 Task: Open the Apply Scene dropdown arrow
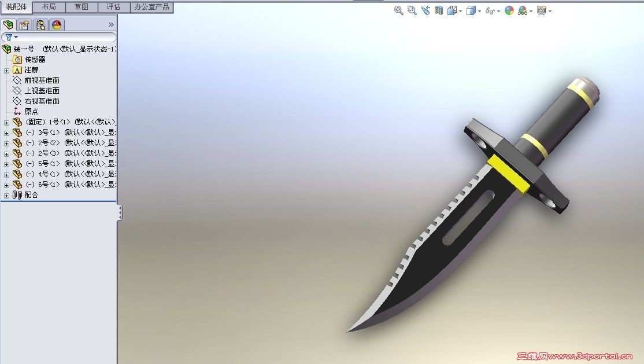[x=531, y=11]
